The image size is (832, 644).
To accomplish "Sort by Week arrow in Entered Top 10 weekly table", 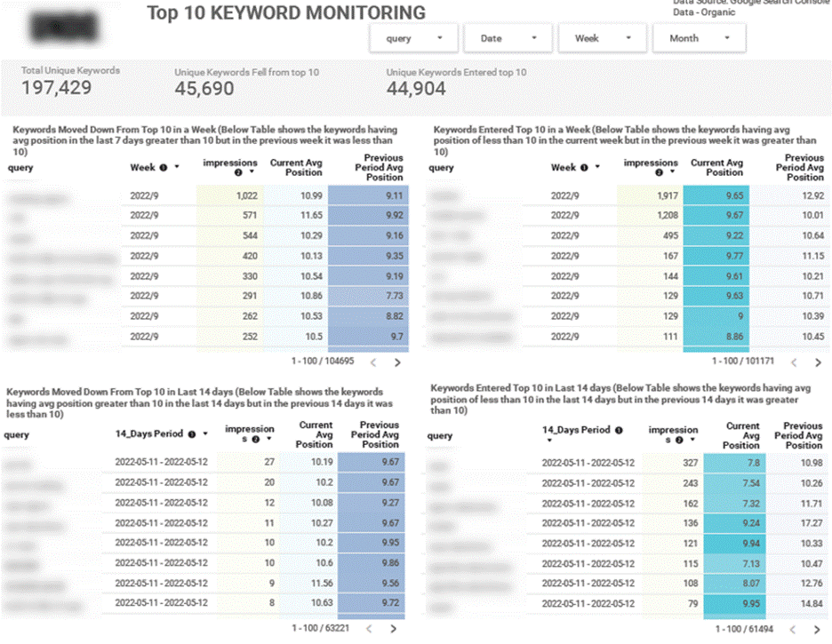I will coord(598,167).
